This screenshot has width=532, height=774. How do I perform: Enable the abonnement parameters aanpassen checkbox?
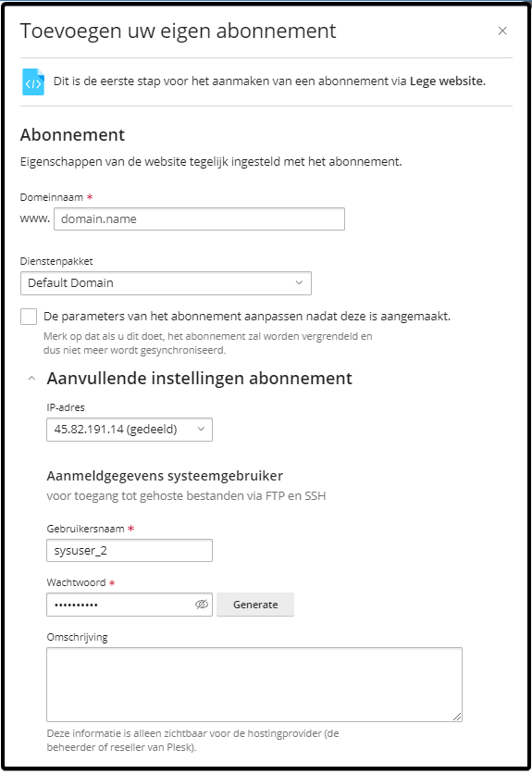pyautogui.click(x=29, y=317)
